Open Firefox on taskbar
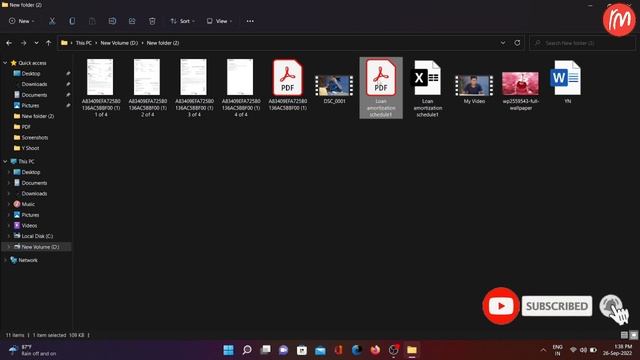Image resolution: width=640 pixels, height=360 pixels. point(375,350)
